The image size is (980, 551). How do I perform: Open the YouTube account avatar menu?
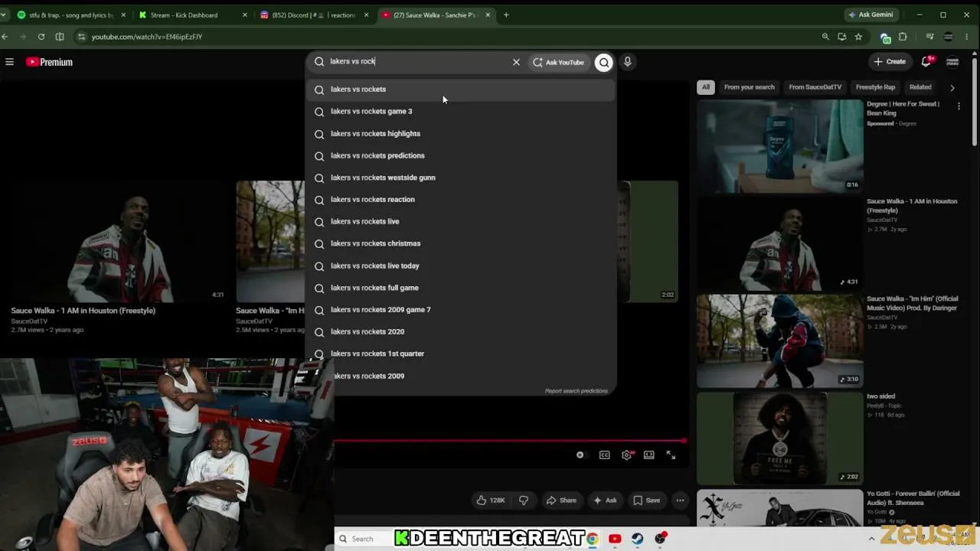pos(952,62)
